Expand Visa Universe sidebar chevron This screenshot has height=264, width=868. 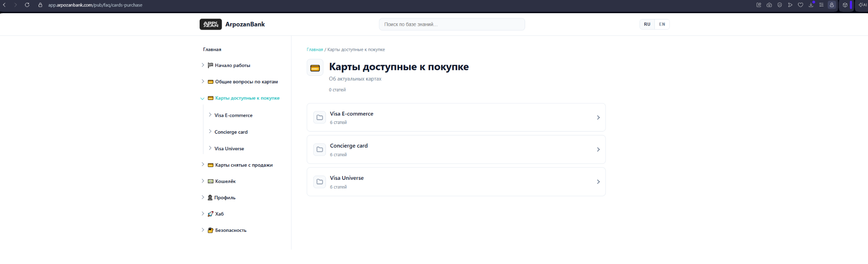point(210,148)
